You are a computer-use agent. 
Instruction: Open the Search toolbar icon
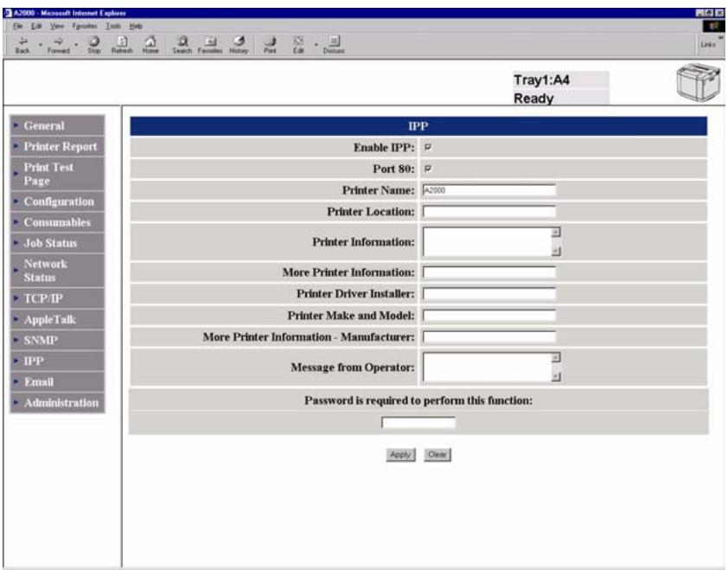(x=182, y=45)
